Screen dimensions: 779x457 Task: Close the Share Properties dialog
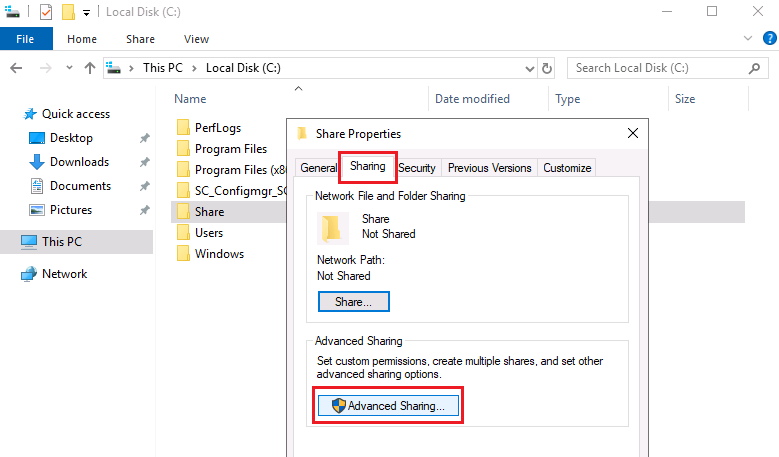click(632, 133)
